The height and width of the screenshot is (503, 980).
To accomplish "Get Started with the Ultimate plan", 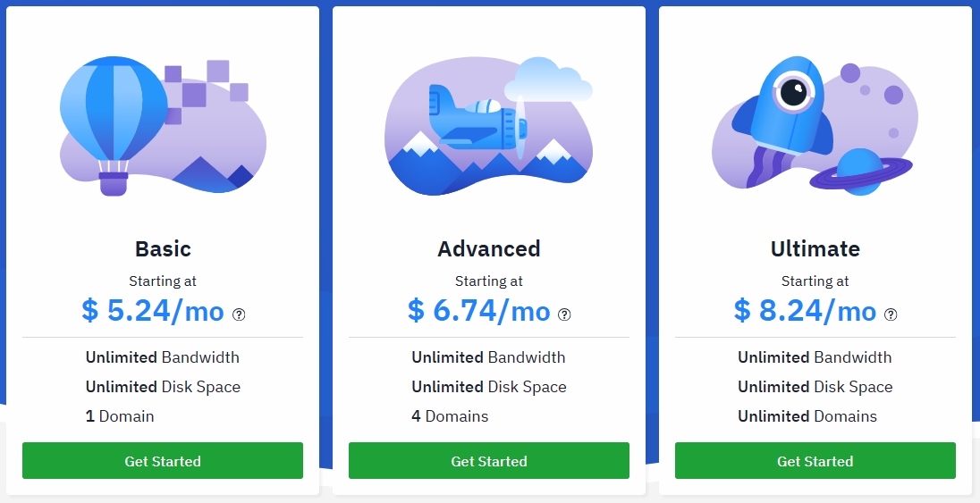I will point(815,460).
